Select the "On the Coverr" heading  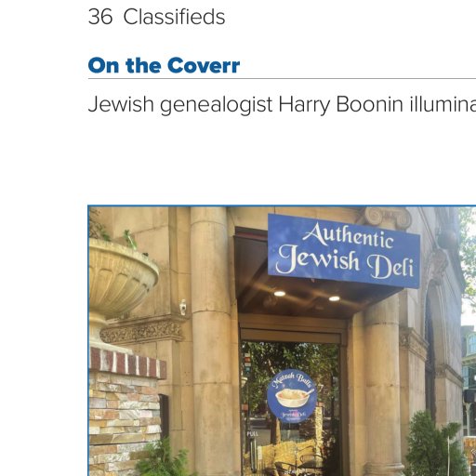(164, 65)
